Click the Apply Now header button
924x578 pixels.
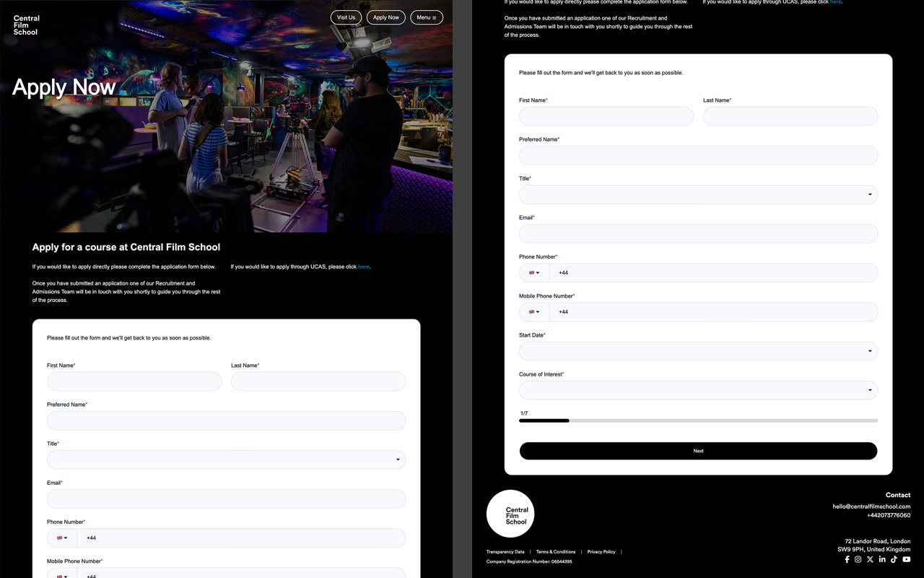[x=386, y=17]
